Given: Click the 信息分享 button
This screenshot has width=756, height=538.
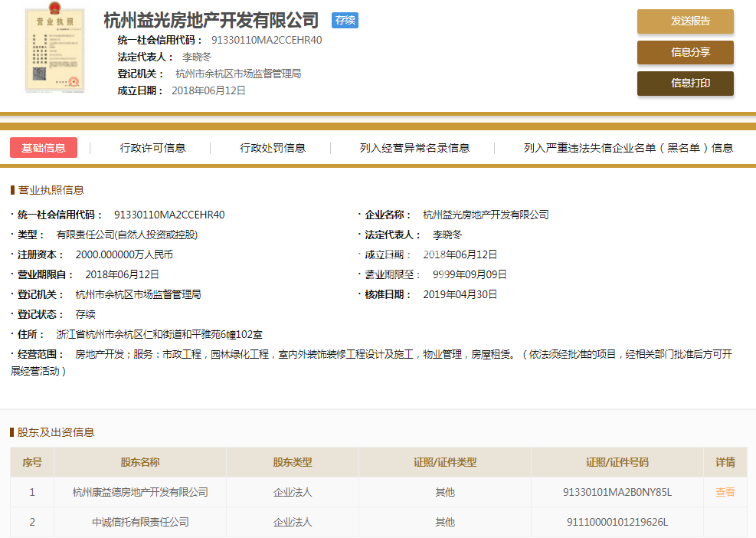Looking at the screenshot, I should [x=685, y=52].
